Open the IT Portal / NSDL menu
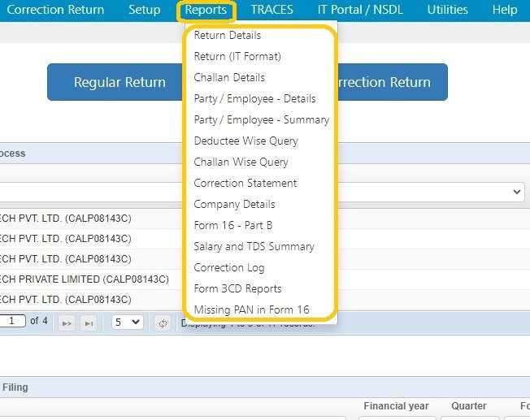The height and width of the screenshot is (420, 530). coord(360,10)
